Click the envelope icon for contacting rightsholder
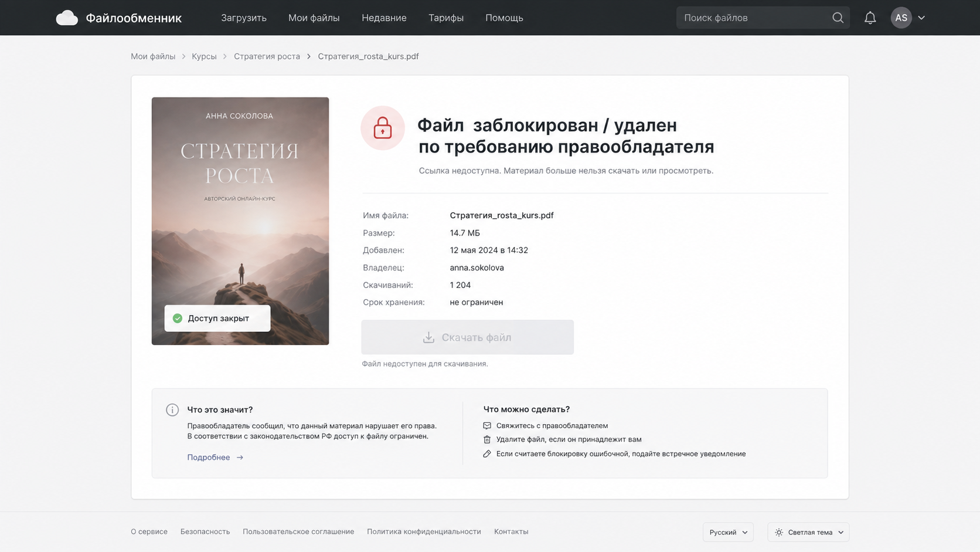This screenshot has width=980, height=552. 487,425
